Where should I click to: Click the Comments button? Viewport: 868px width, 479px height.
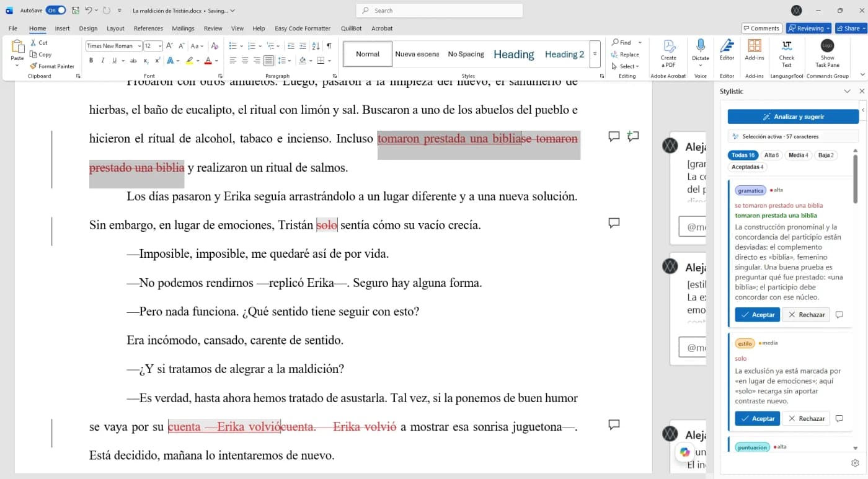point(761,29)
